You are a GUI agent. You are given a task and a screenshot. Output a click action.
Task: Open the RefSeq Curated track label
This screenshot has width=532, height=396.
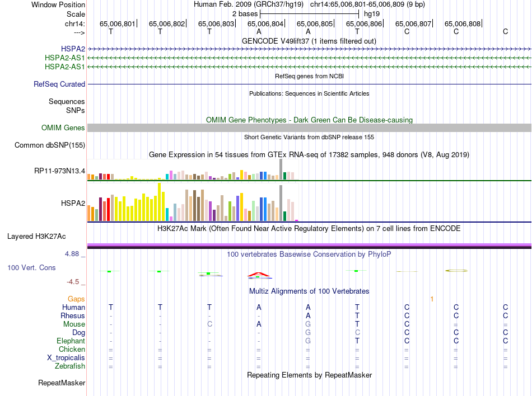59,84
